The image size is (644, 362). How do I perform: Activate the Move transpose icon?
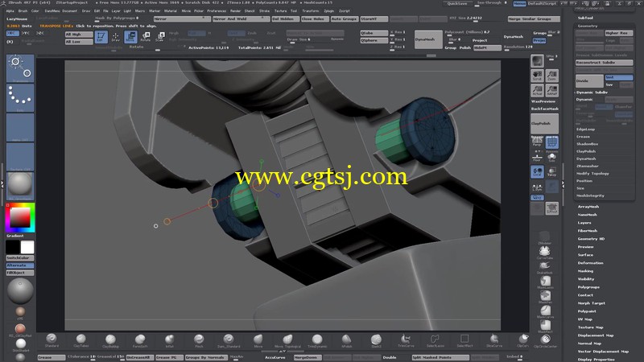point(130,37)
